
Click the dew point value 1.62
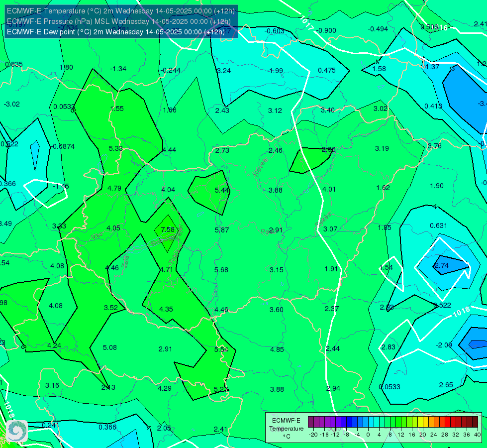(x=383, y=188)
